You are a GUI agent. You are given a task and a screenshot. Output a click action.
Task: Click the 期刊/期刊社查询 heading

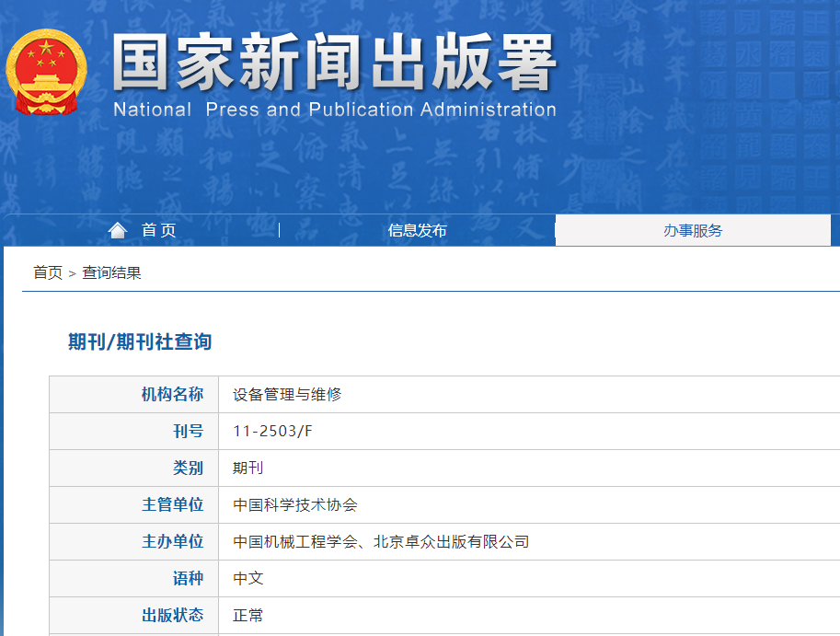point(140,341)
